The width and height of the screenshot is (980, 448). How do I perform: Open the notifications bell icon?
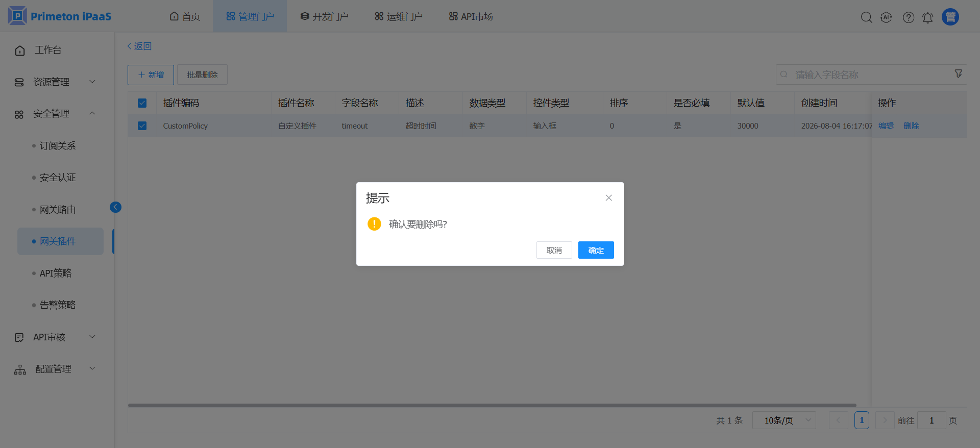point(928,17)
